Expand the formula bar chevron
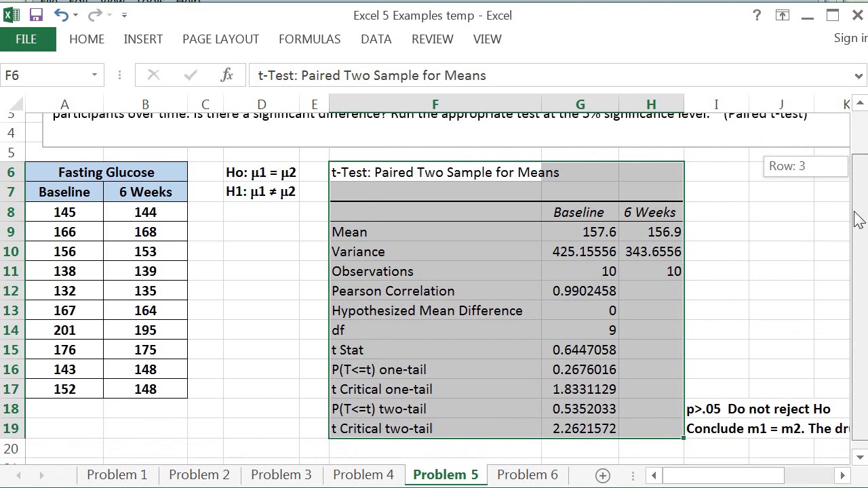The width and height of the screenshot is (868, 488). click(859, 75)
